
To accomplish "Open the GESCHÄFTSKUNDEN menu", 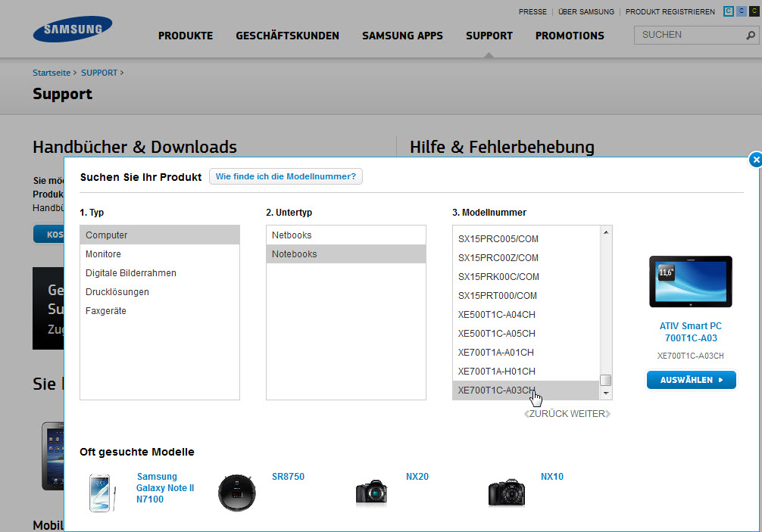I will [287, 36].
